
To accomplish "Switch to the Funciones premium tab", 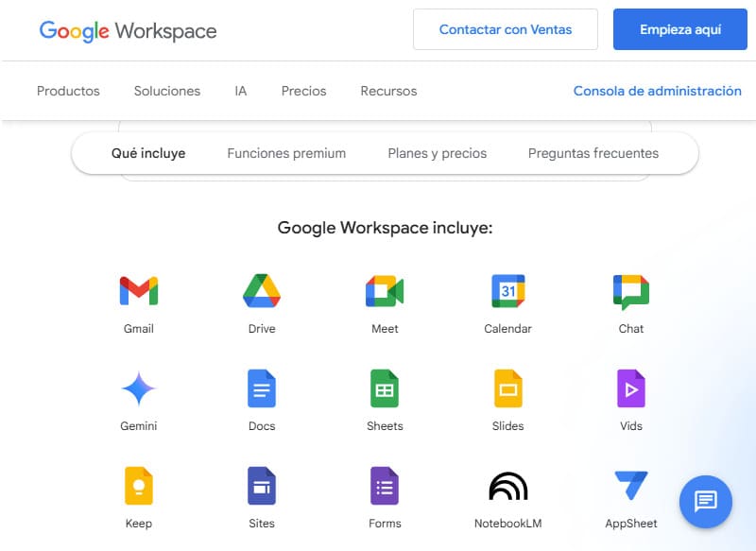I will coord(286,152).
